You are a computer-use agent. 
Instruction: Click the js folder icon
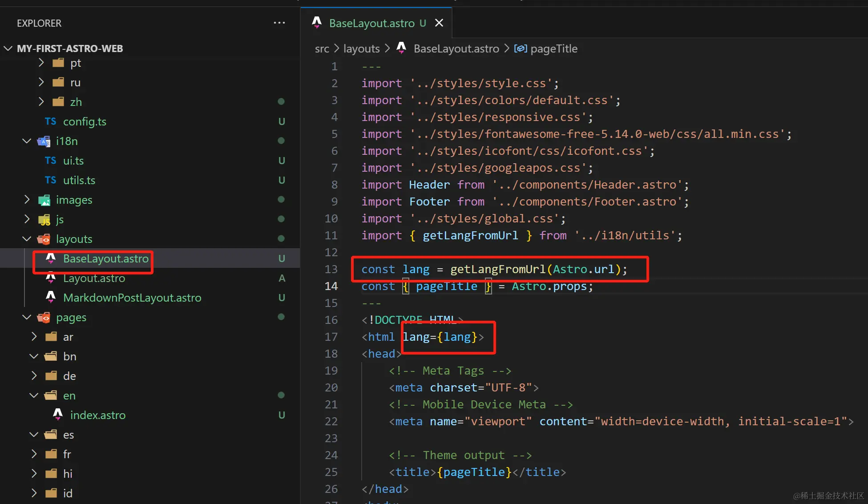pyautogui.click(x=44, y=220)
